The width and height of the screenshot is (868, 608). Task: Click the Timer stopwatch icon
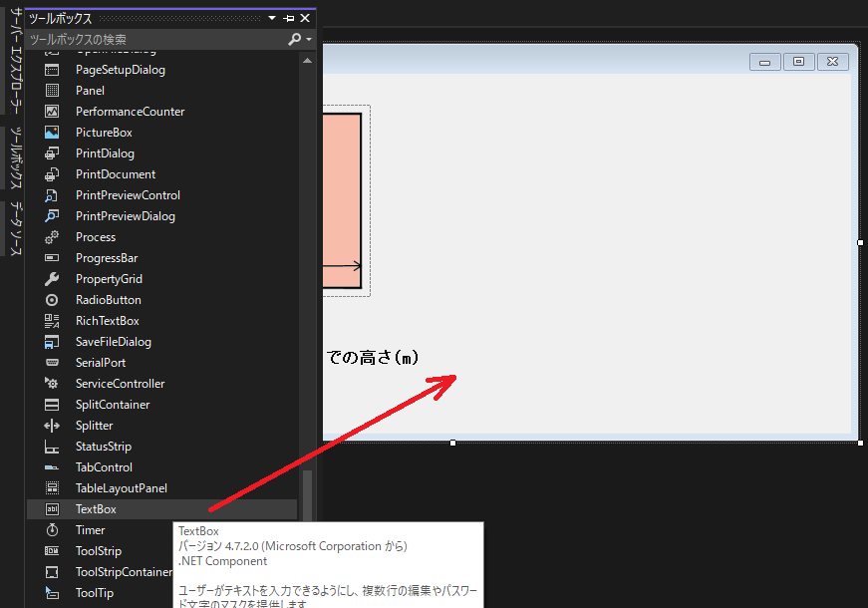[52, 530]
